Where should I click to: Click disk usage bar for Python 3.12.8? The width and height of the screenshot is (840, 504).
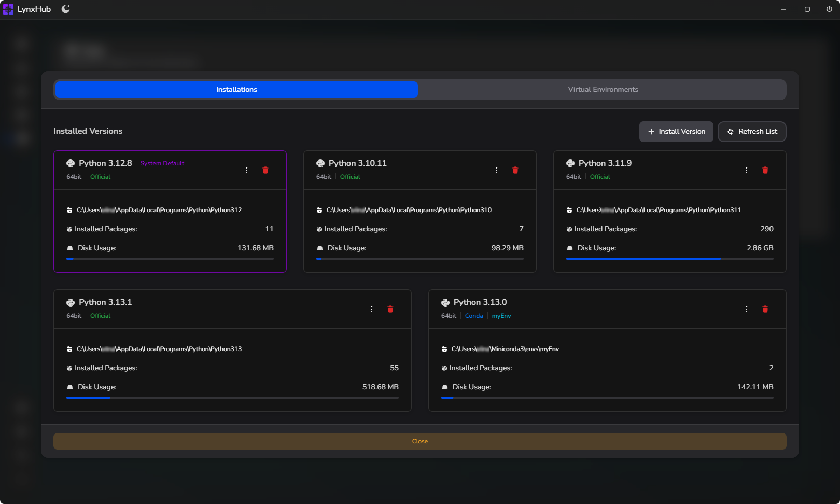[170, 258]
